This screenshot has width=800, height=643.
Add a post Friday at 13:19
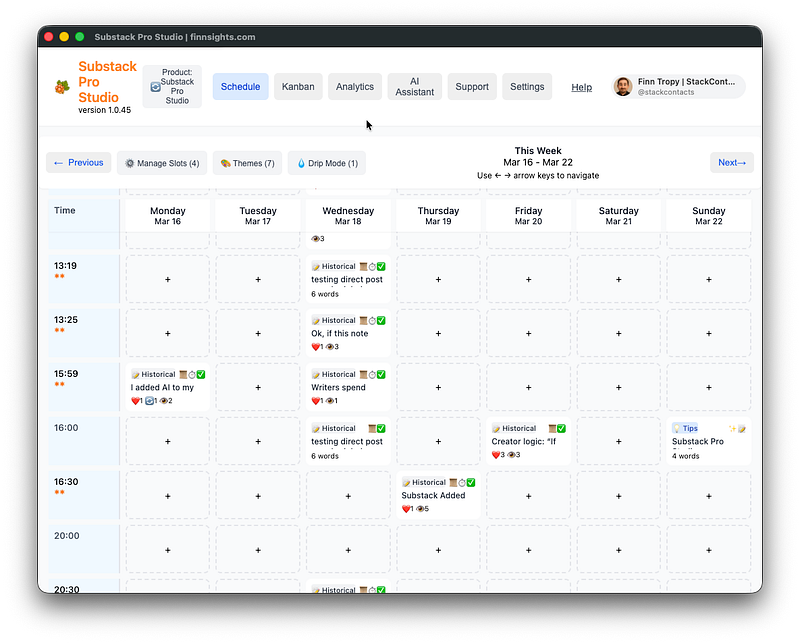(x=529, y=280)
